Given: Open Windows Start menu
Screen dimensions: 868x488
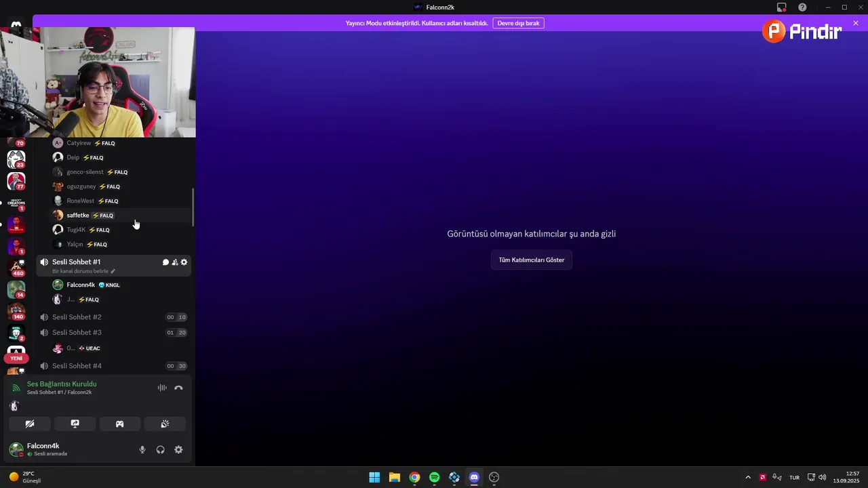Looking at the screenshot, I should coord(374,477).
